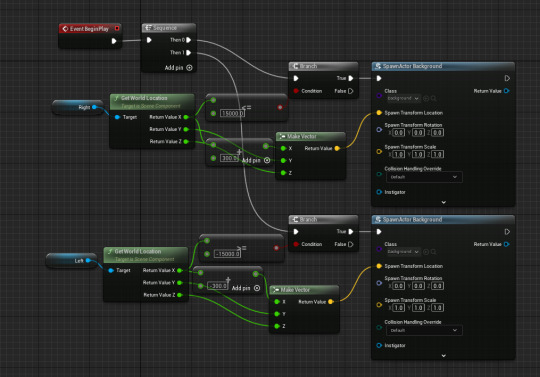Edit Scale X field on lower SpawnActor

point(398,307)
